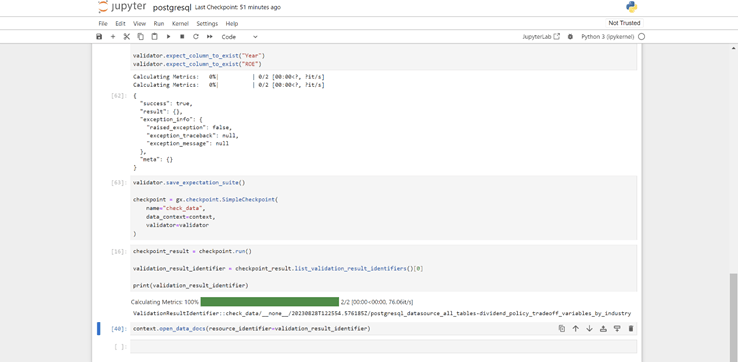Image resolution: width=738 pixels, height=362 pixels.
Task: Click the [16]: cell prompt
Action: [119, 251]
